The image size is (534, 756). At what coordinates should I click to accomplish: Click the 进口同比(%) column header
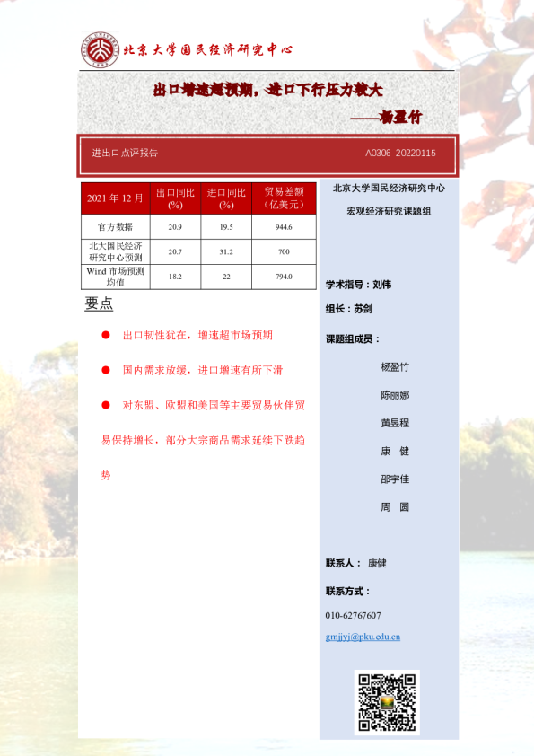[226, 198]
